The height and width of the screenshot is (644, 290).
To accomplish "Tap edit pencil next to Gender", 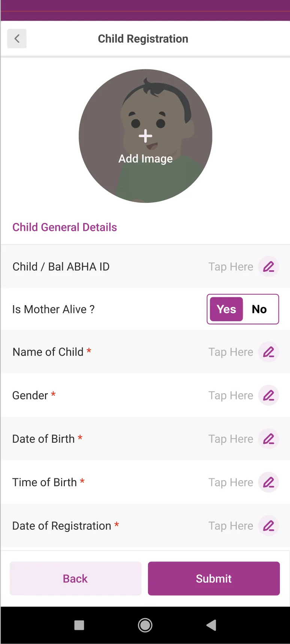I will tap(269, 395).
